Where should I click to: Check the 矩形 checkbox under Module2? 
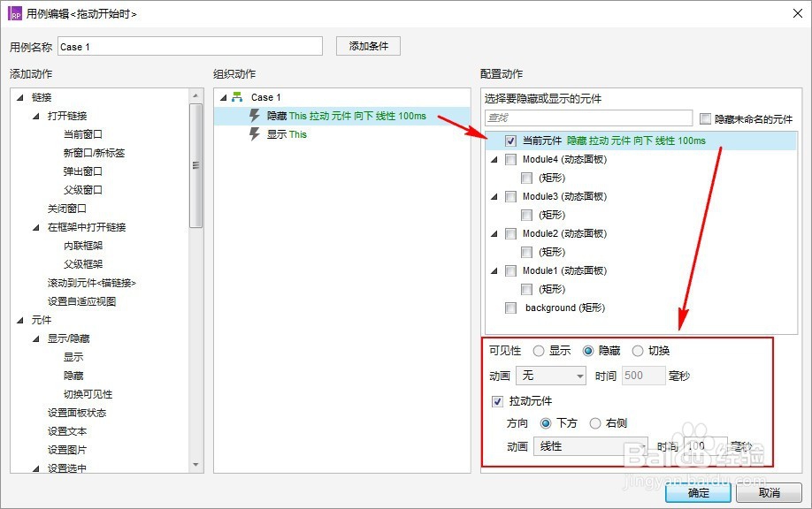click(x=526, y=252)
